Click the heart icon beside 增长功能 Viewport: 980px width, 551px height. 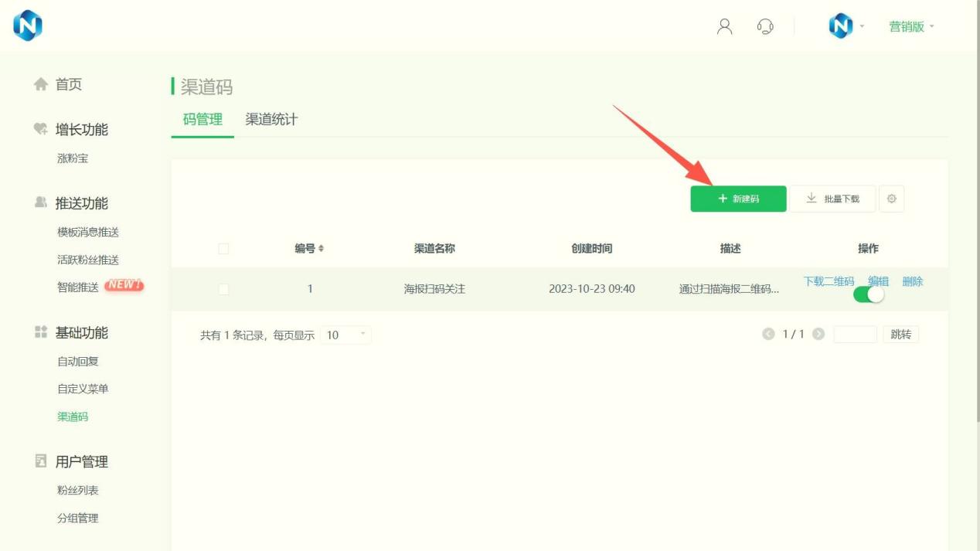pyautogui.click(x=41, y=129)
